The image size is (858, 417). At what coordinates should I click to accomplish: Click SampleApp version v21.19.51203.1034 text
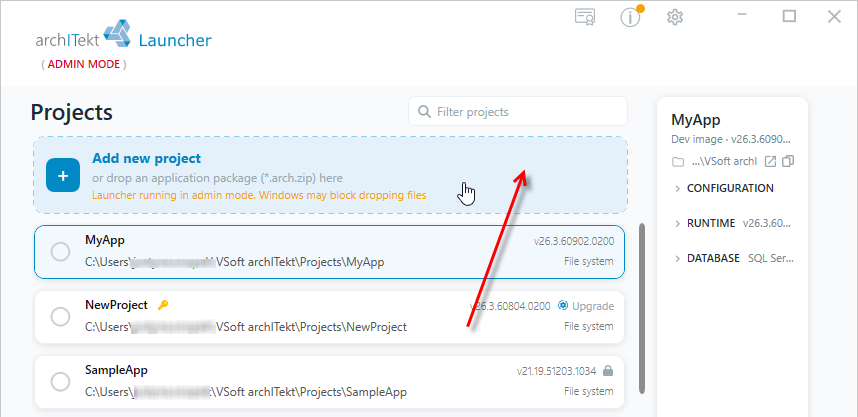[x=556, y=371]
